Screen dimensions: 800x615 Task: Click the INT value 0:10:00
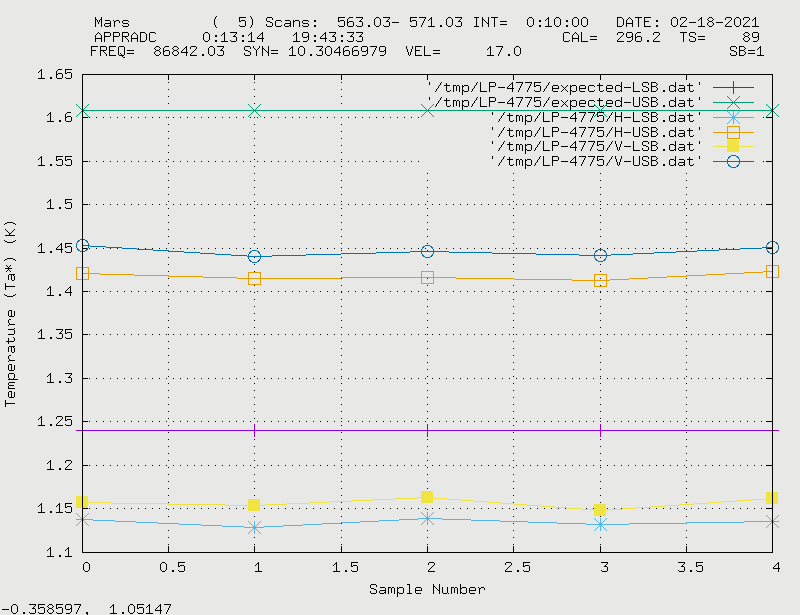[557, 22]
